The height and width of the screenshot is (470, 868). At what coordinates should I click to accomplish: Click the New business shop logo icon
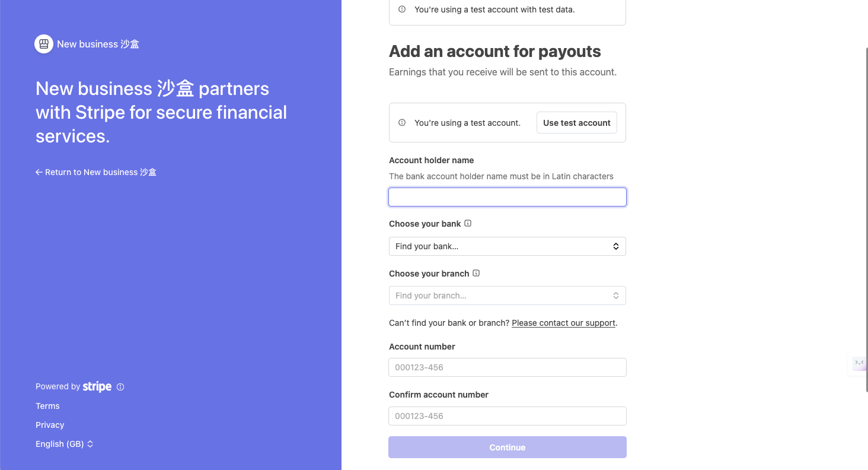(x=44, y=44)
